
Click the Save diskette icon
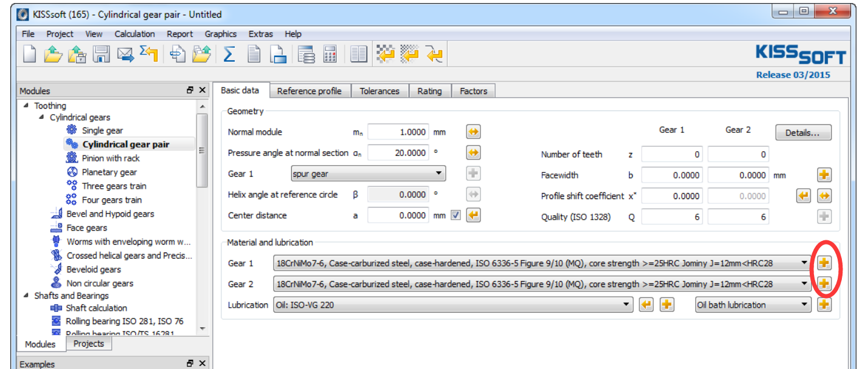pos(101,55)
